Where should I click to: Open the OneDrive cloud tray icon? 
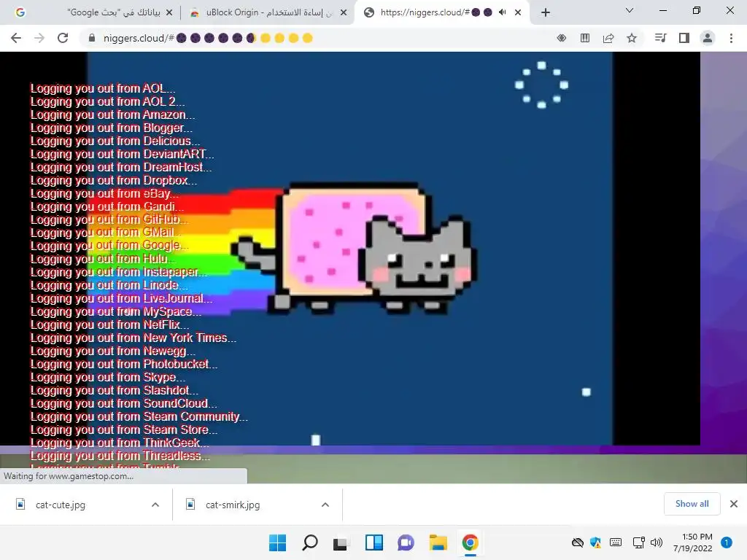(578, 542)
